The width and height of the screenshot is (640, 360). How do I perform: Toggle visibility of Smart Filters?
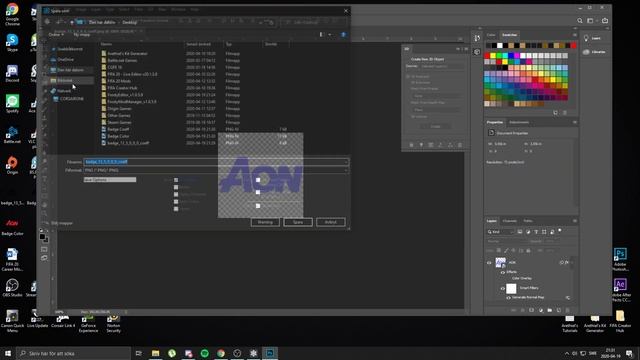point(503,288)
